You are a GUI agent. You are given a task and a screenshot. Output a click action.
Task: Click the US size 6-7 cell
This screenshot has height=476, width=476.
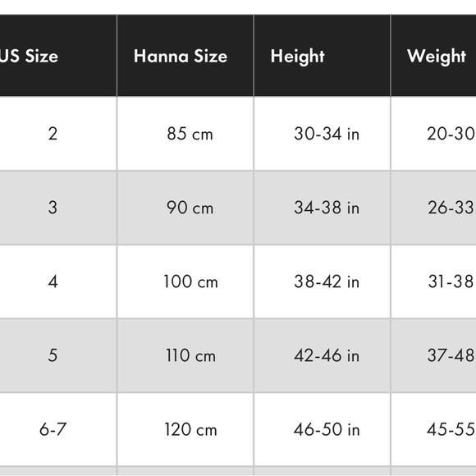click(58, 429)
